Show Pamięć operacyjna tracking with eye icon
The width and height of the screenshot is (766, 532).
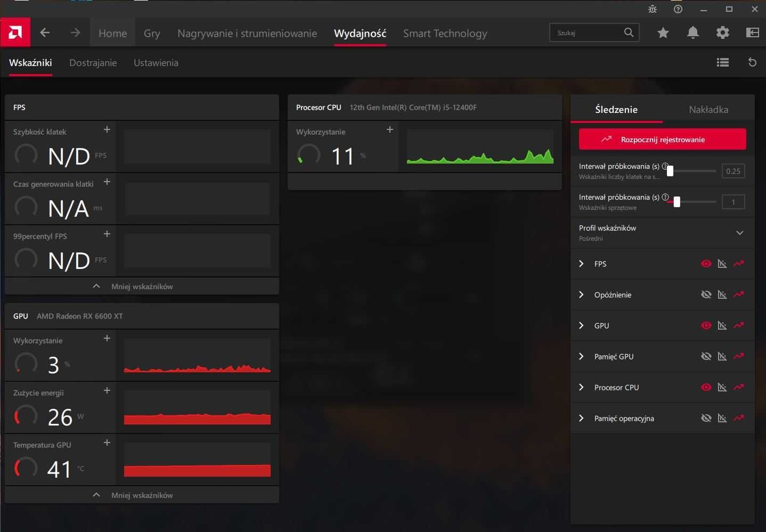(x=706, y=418)
